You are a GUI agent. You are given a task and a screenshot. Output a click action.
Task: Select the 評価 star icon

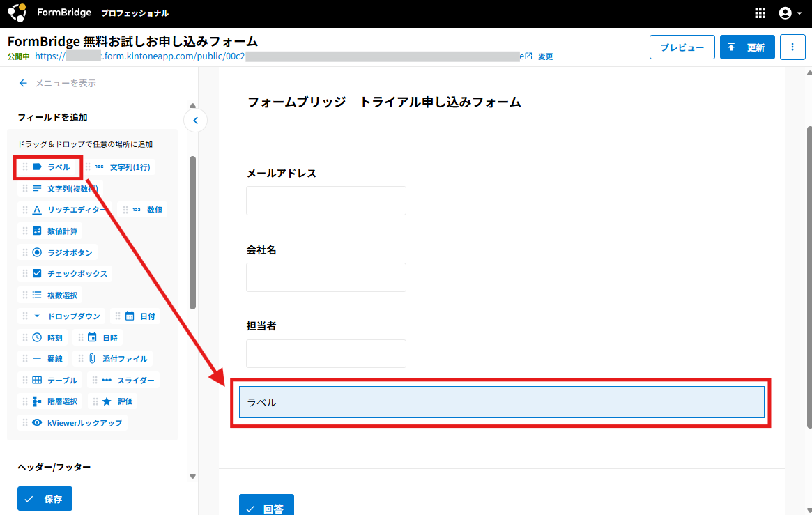[107, 401]
